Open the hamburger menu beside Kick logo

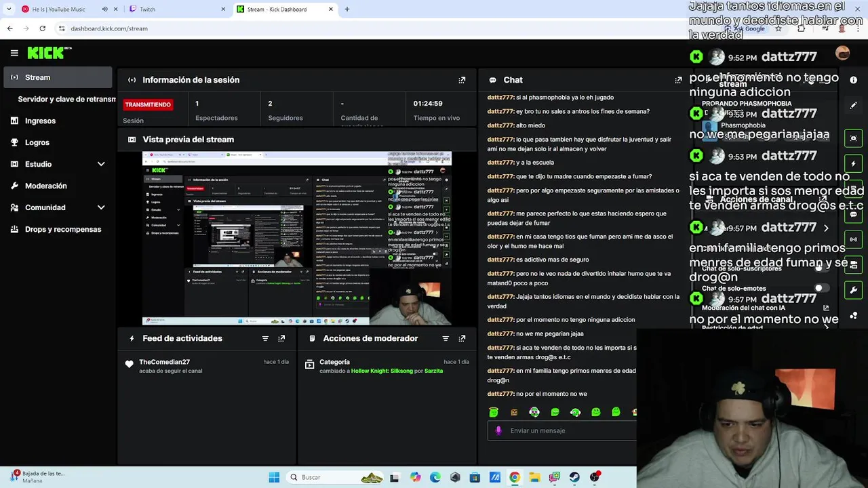coord(14,53)
